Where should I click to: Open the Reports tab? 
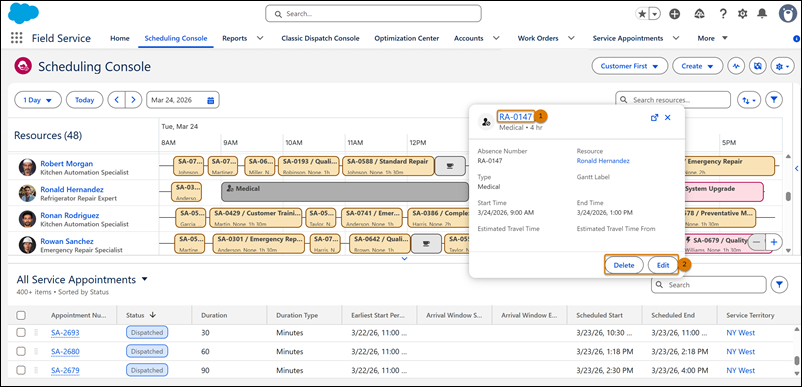point(234,38)
